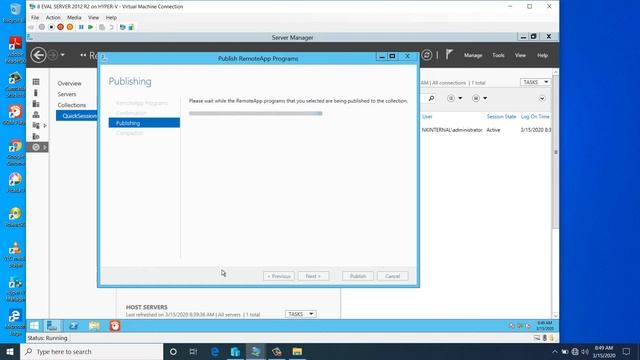Image resolution: width=640 pixels, height=360 pixels.
Task: Click the green Reset/Start toolbar icon
Action: (91, 27)
